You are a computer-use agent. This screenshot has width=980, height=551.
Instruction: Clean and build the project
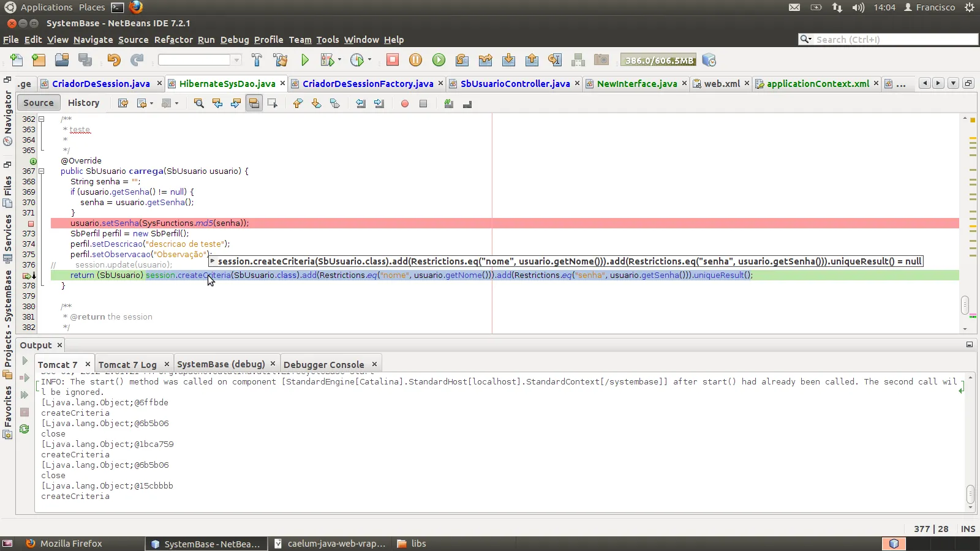point(281,60)
